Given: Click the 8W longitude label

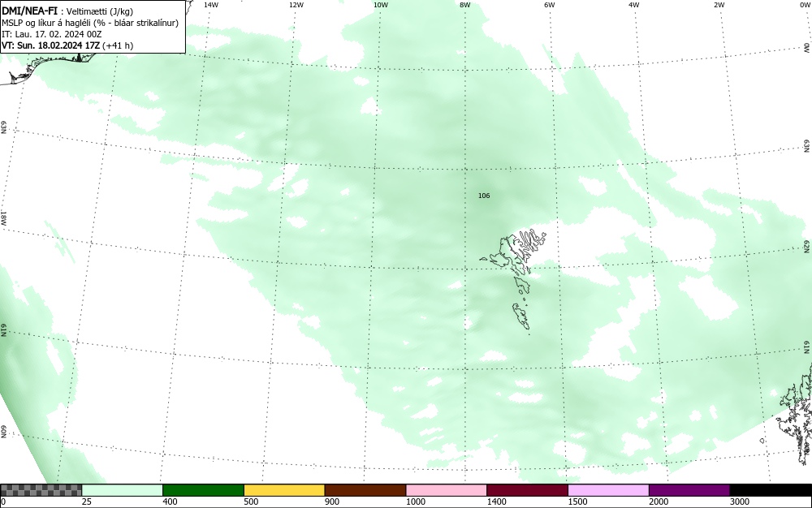Looking at the screenshot, I should click(465, 5).
